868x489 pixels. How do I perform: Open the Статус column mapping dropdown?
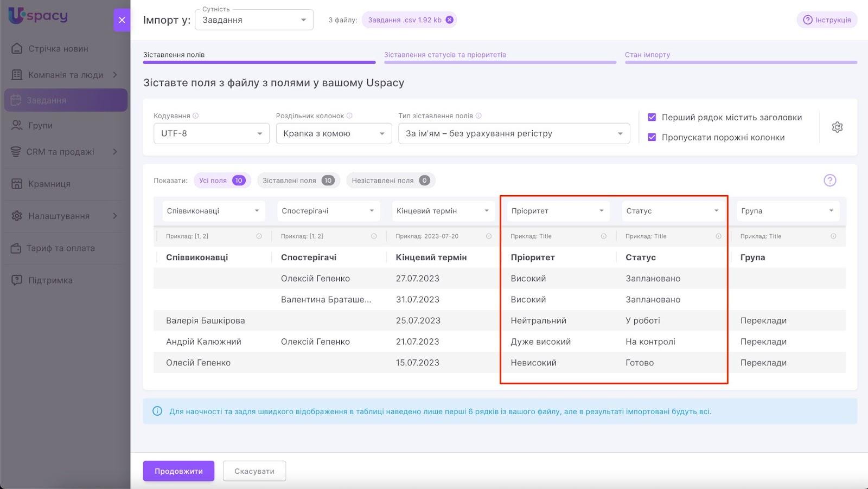[672, 211]
